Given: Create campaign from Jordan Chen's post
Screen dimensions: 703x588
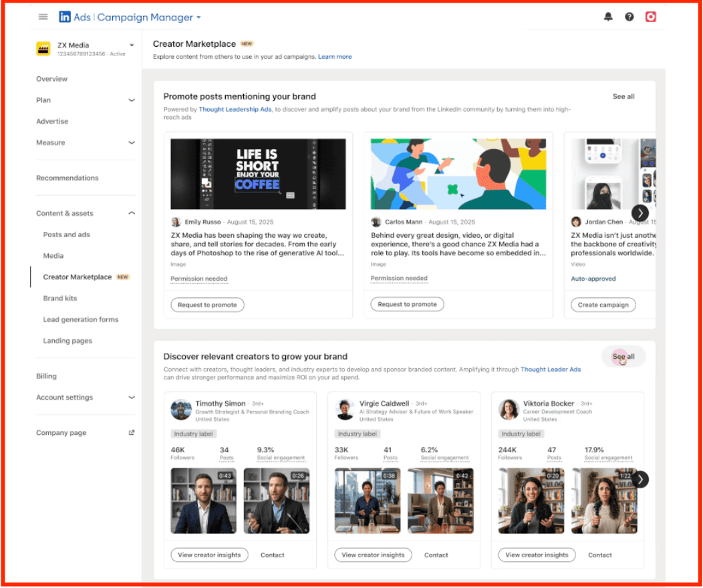Looking at the screenshot, I should (603, 305).
